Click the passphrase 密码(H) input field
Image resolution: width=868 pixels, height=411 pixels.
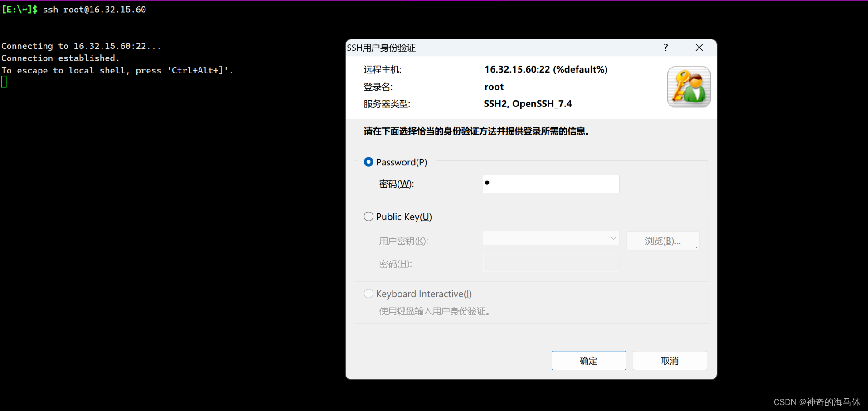pyautogui.click(x=551, y=263)
